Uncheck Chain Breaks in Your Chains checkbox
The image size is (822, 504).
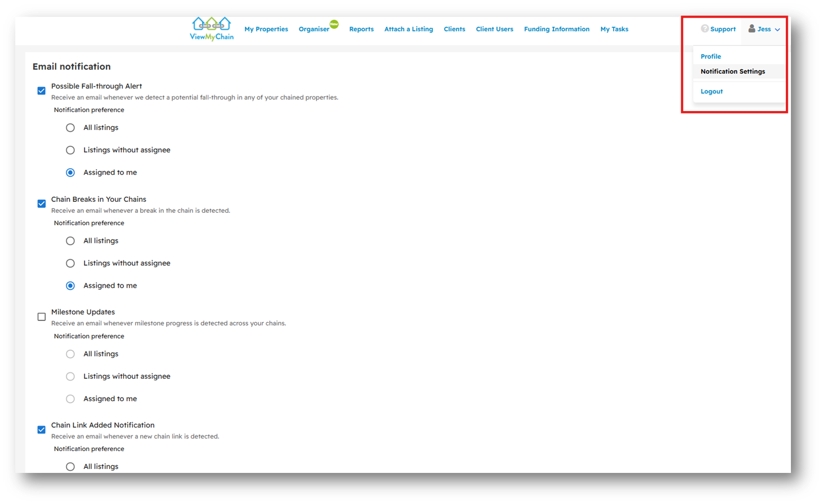coord(42,204)
